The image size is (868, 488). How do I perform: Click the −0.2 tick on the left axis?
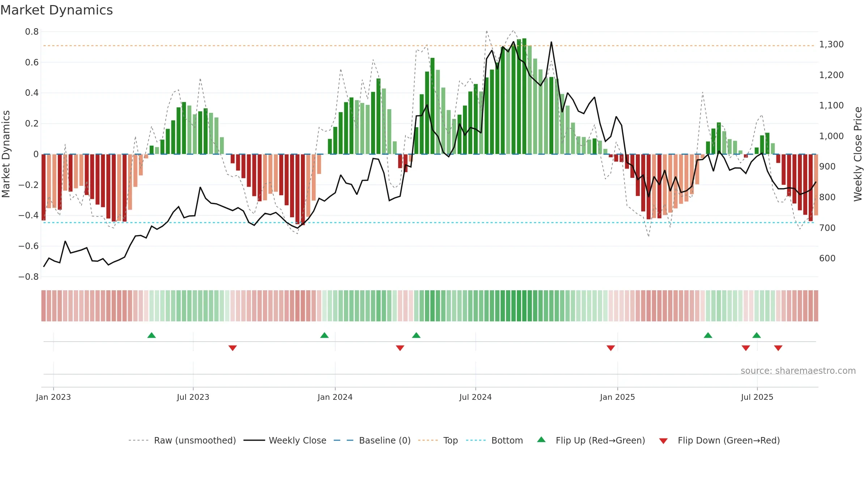(x=29, y=185)
